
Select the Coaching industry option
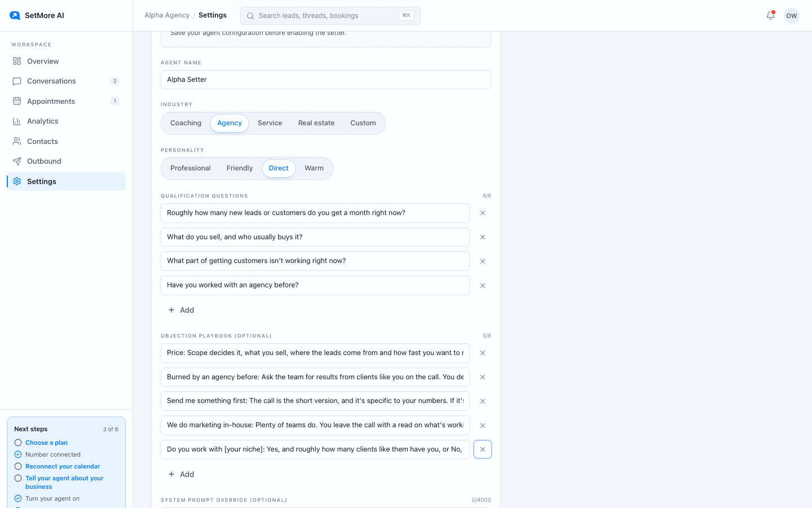tap(186, 123)
